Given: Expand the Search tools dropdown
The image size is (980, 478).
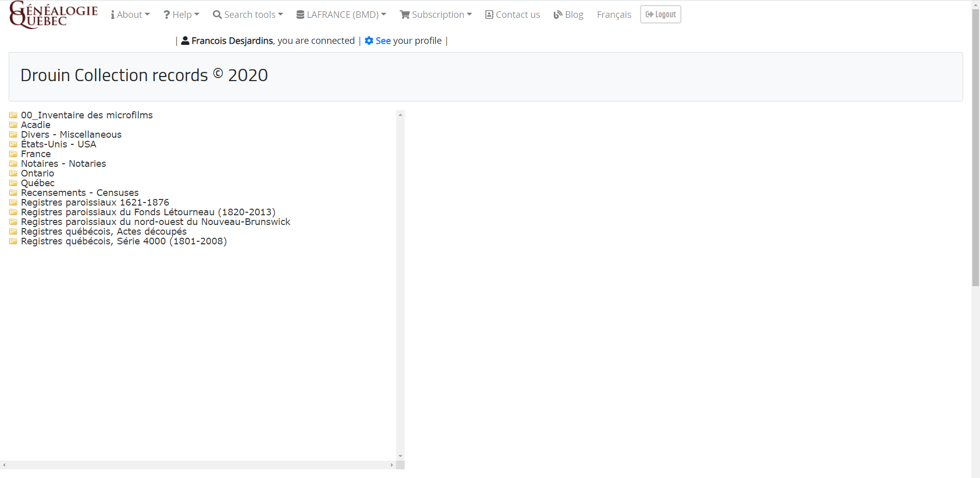Looking at the screenshot, I should 248,15.
